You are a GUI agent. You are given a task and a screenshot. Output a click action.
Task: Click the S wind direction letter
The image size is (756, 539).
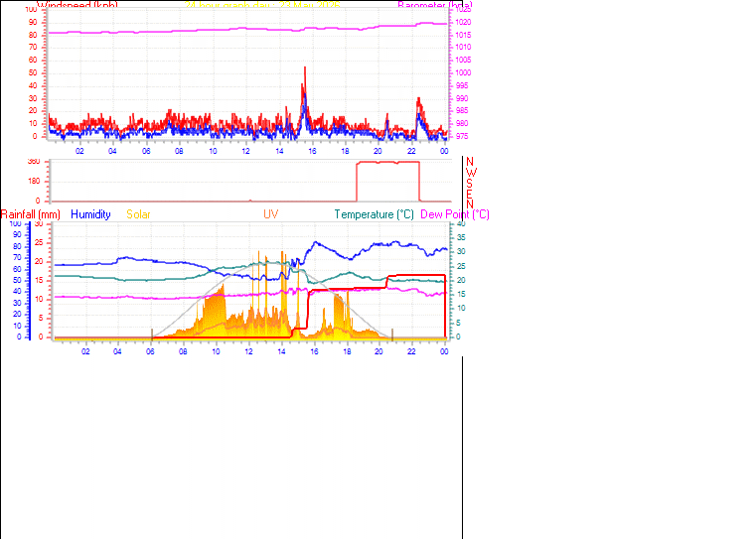point(469,184)
